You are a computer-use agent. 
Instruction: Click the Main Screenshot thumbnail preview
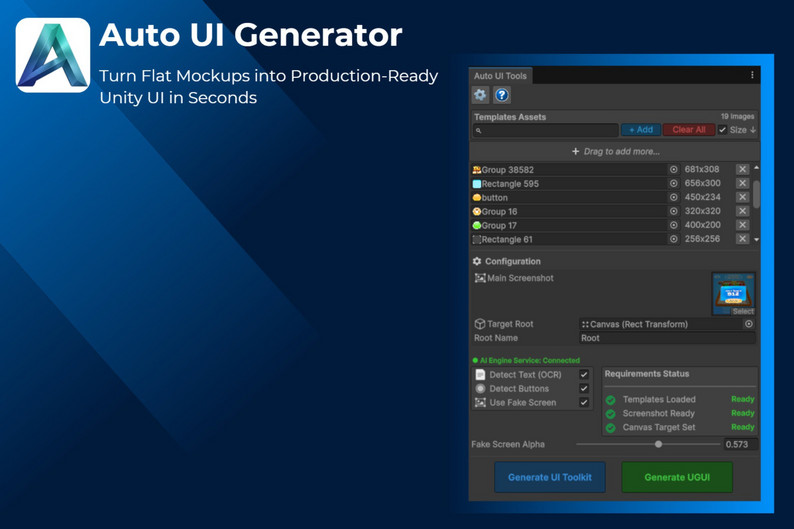click(x=733, y=294)
